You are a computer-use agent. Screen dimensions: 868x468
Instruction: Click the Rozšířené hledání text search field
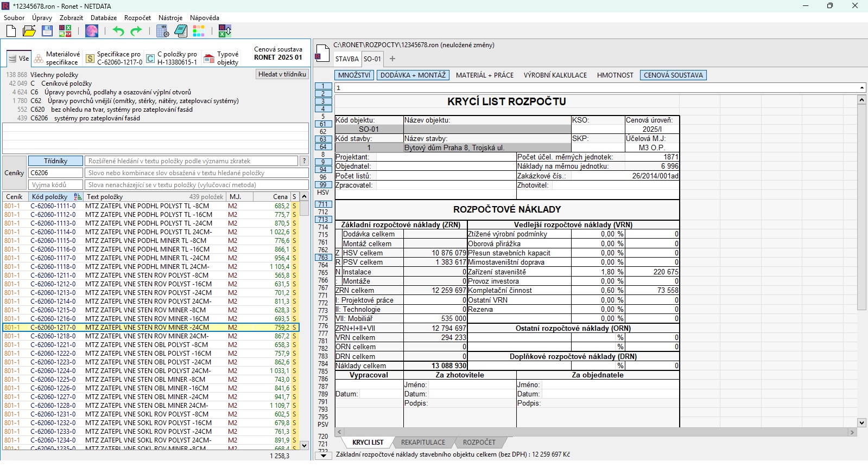tap(192, 161)
